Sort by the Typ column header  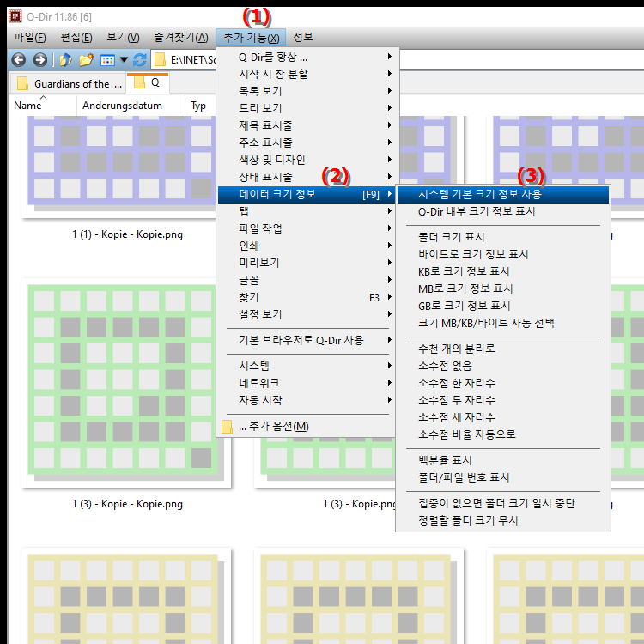[198, 106]
